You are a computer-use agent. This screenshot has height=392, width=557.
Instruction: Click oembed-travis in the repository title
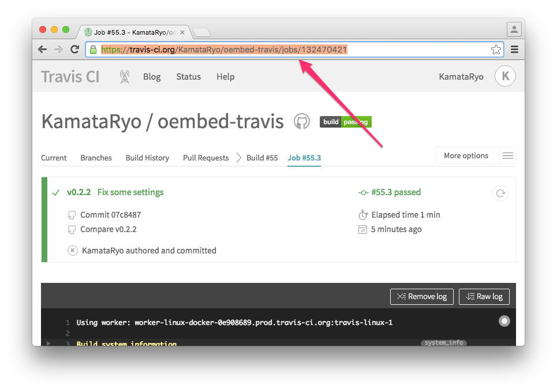(x=220, y=122)
